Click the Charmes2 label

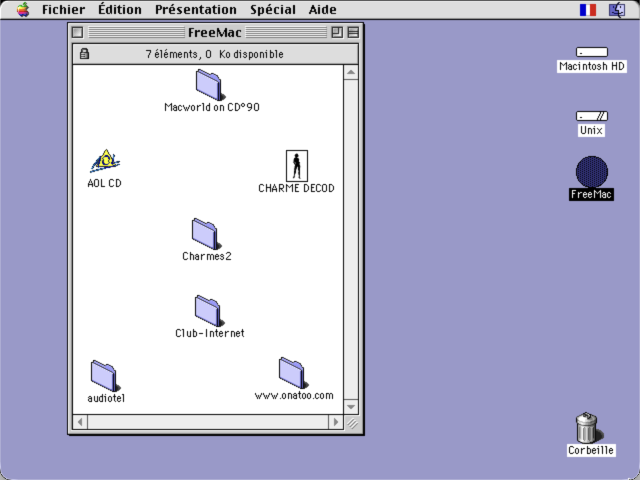click(x=207, y=256)
